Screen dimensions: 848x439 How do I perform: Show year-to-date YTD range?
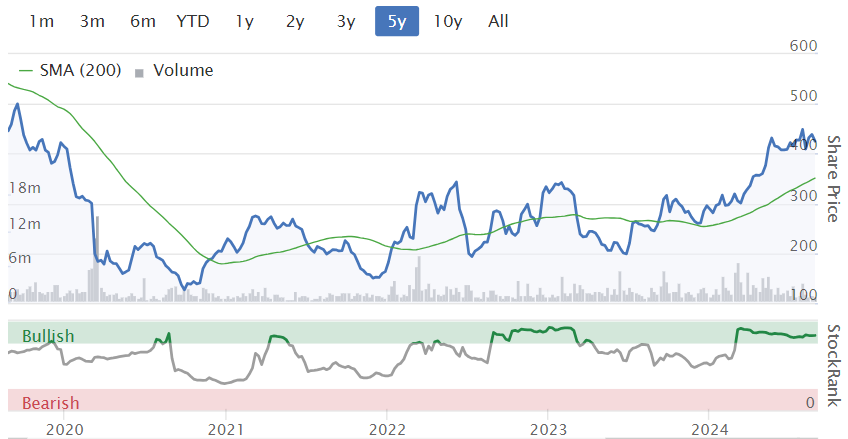point(193,22)
